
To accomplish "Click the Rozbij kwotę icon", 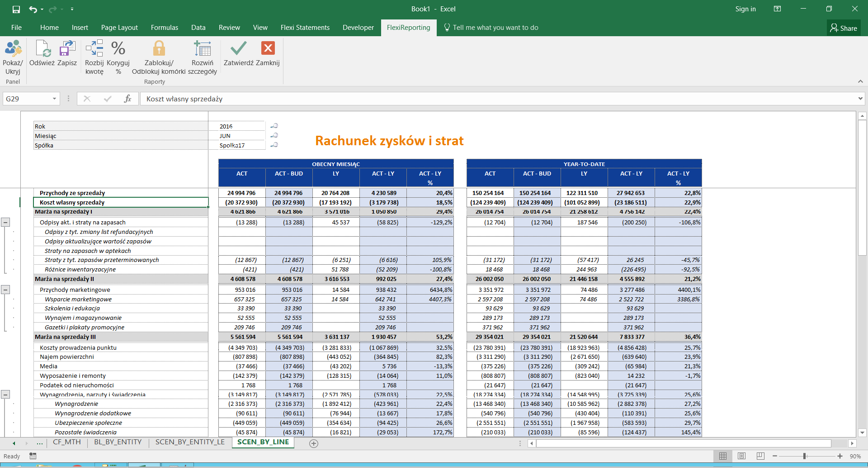I will point(94,49).
